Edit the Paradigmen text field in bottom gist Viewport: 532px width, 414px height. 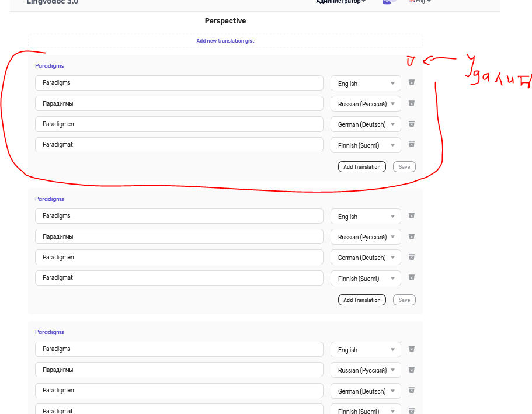click(x=179, y=390)
